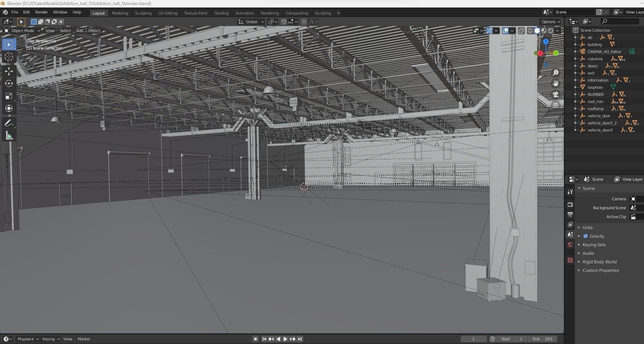Switch to material preview shading
The image size is (644, 344).
(544, 31)
